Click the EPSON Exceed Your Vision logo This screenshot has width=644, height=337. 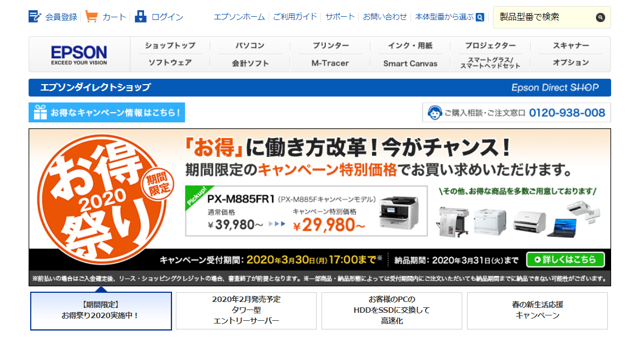[79, 54]
